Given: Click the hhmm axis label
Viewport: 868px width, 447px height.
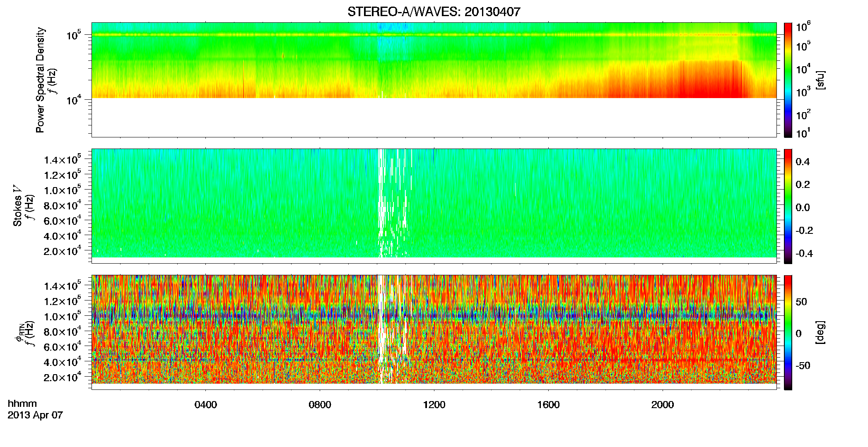Looking at the screenshot, I should coord(22,404).
